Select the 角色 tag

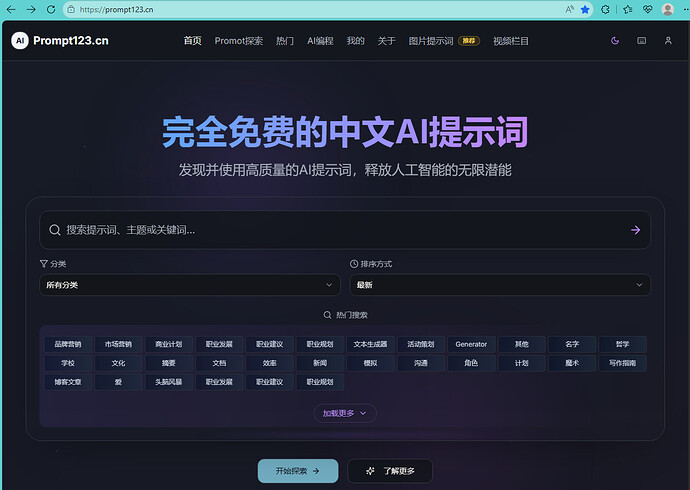click(471, 363)
